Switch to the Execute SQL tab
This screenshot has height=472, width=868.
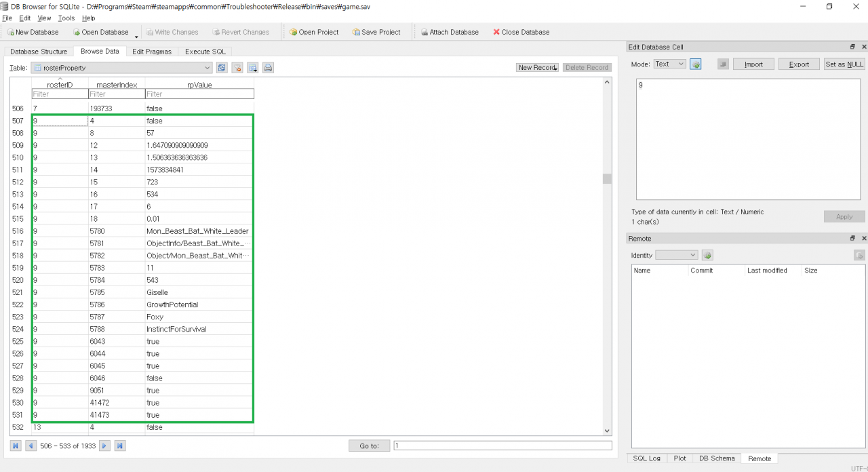coord(205,52)
